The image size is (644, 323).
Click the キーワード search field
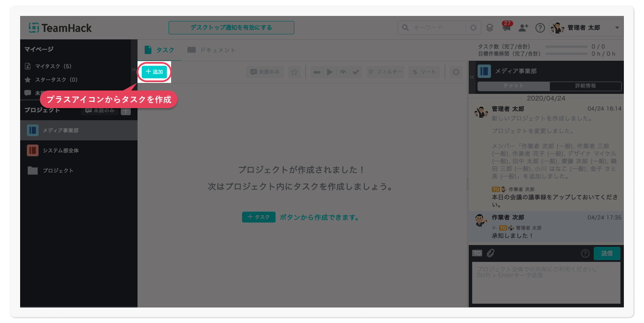coord(432,28)
